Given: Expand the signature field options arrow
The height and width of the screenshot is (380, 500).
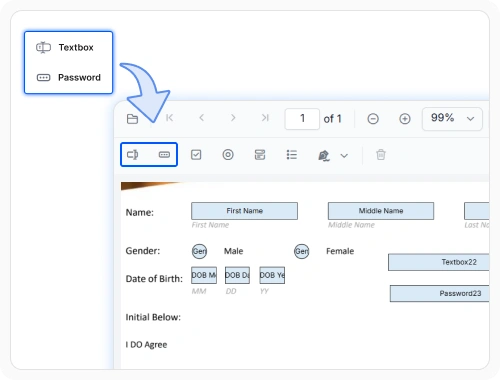Looking at the screenshot, I should [344, 156].
